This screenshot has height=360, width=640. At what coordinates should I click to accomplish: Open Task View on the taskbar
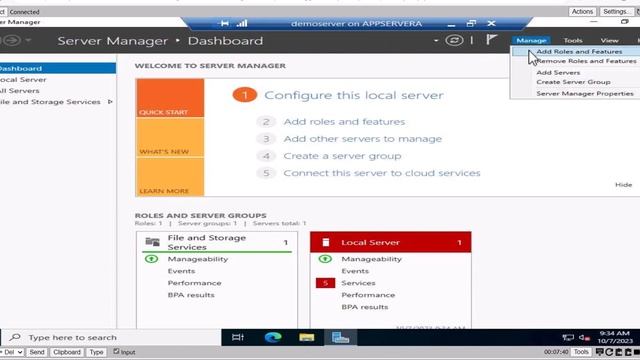(238, 338)
